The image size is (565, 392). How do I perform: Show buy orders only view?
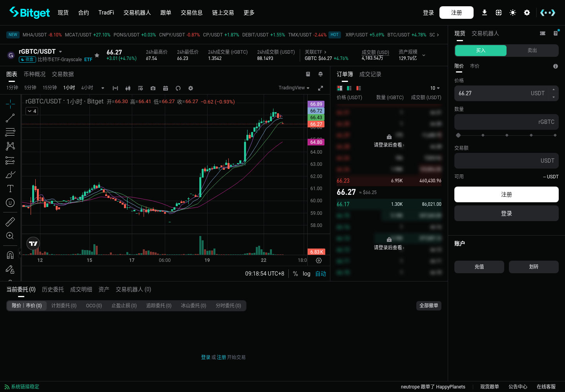[x=349, y=88]
